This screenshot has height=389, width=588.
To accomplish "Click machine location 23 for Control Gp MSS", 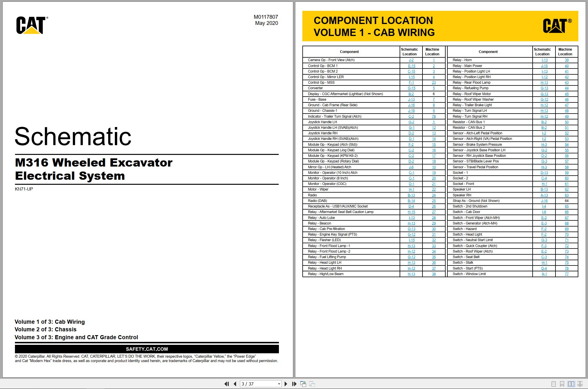I will point(434,83).
